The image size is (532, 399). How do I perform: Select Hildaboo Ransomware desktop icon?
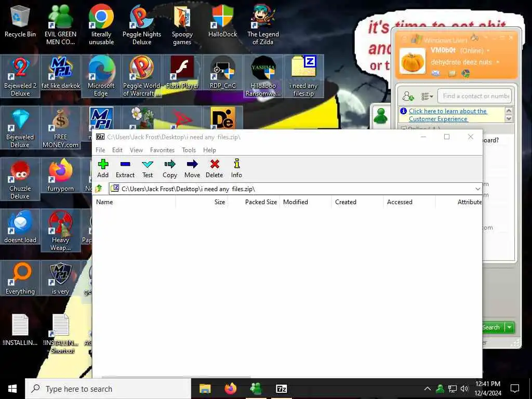coord(263,76)
